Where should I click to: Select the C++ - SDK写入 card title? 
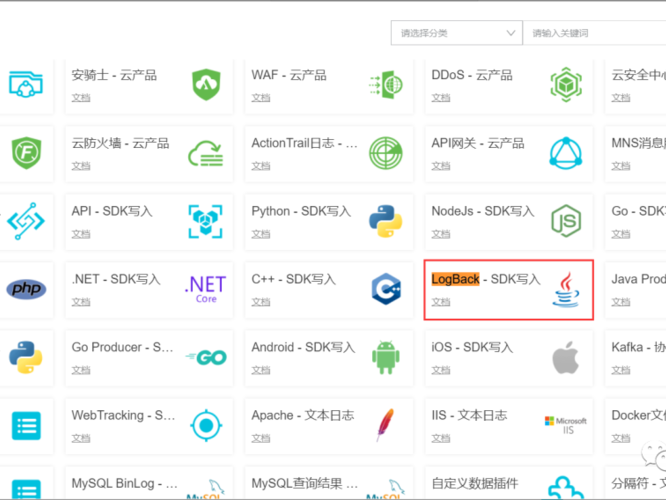click(293, 279)
